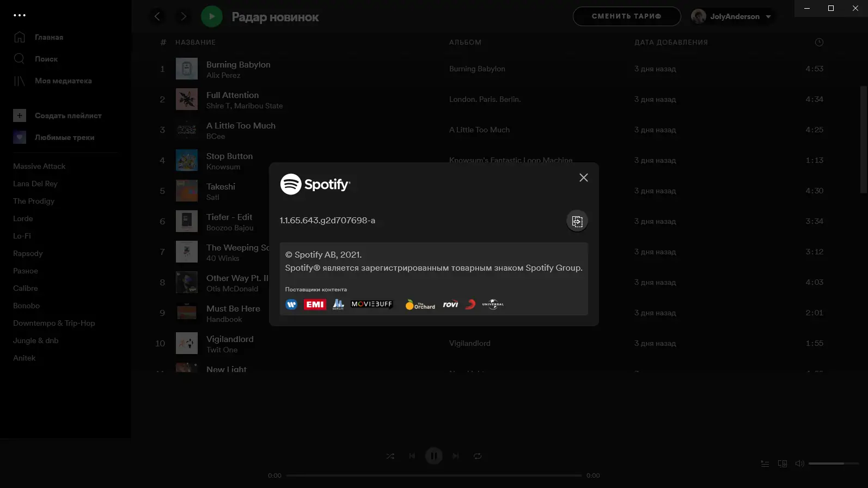Open the Calibre playlist
The image size is (868, 488).
tap(26, 288)
